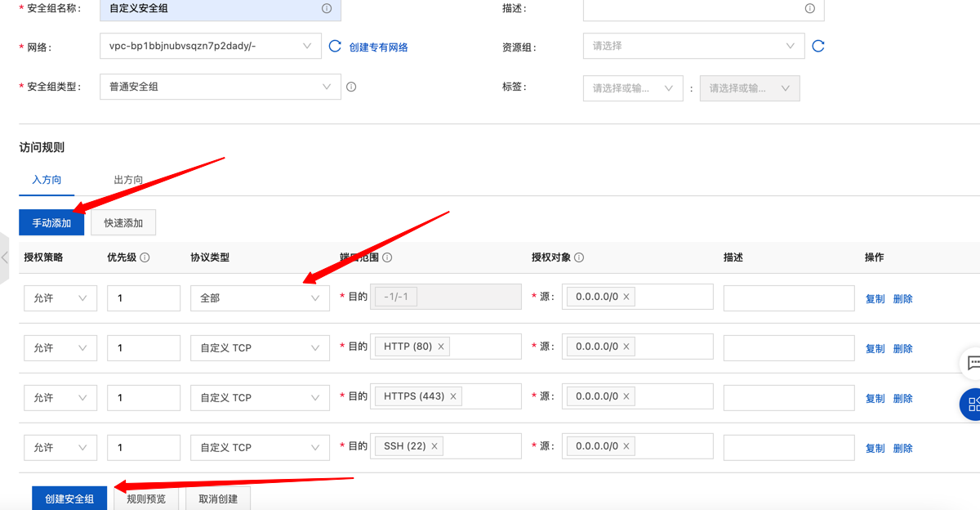The height and width of the screenshot is (510, 980).
Task: Click the refresh icon beside resource group
Action: (818, 47)
